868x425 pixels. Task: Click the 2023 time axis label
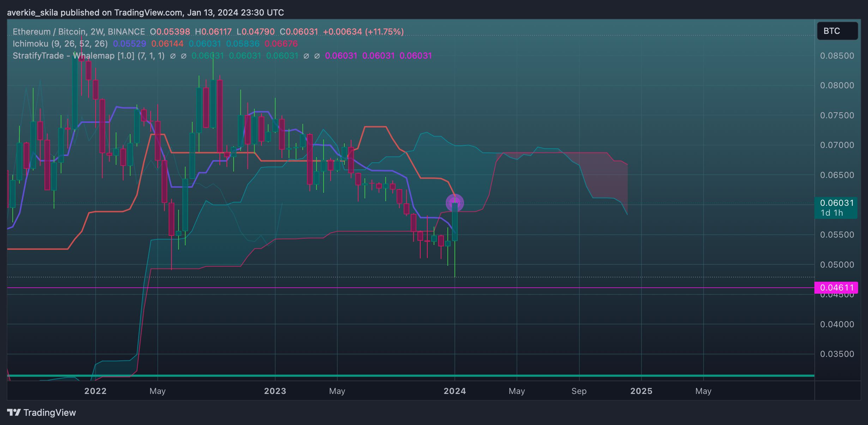pos(275,391)
